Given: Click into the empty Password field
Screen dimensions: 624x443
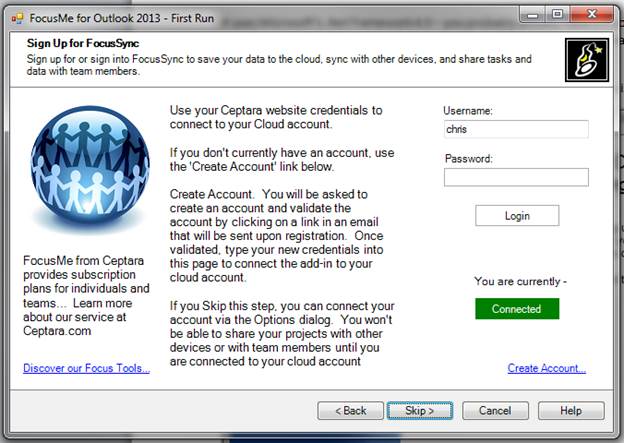Looking at the screenshot, I should [516, 177].
